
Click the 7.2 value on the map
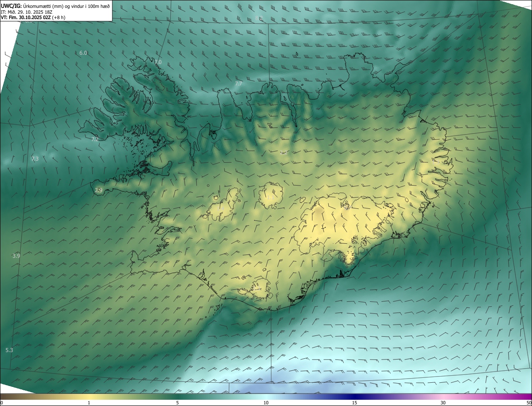(95, 139)
